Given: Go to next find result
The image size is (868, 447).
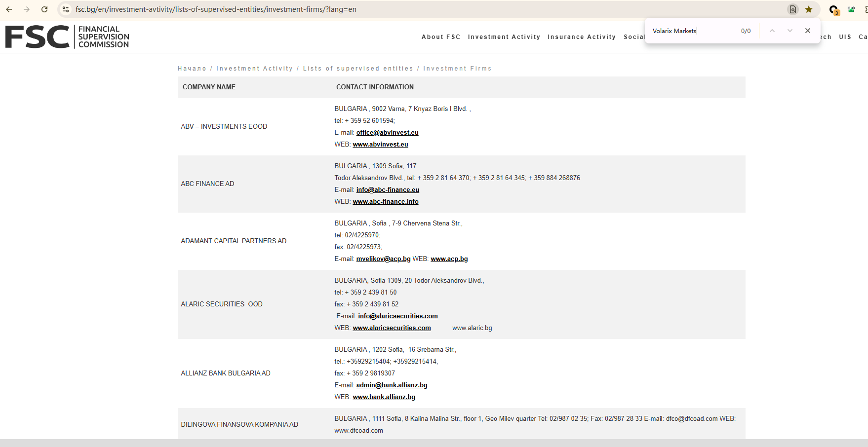Looking at the screenshot, I should click(x=790, y=31).
